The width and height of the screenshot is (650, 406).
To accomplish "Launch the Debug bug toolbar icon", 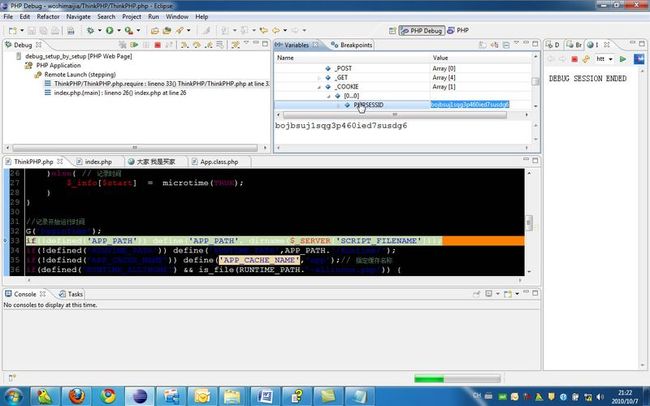I will coord(90,30).
